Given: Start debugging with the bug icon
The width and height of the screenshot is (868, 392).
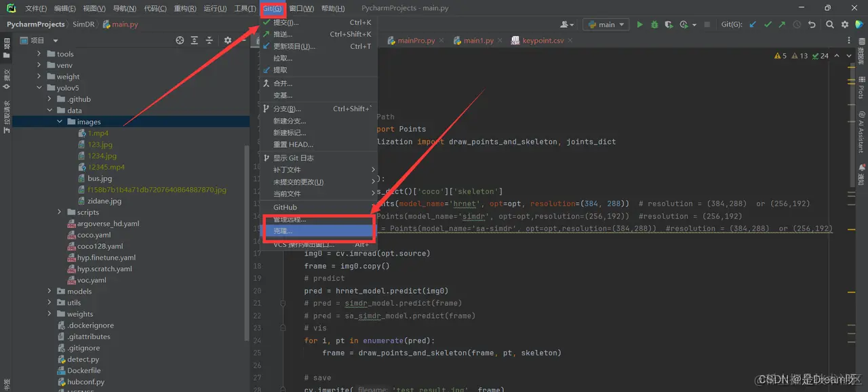Looking at the screenshot, I should (x=654, y=24).
